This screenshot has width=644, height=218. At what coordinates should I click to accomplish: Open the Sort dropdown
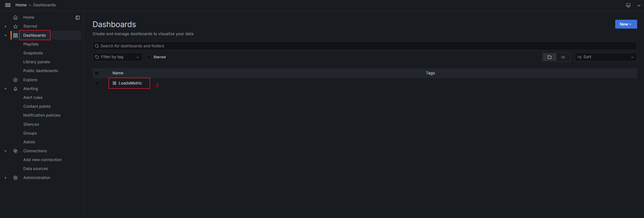[x=606, y=57]
